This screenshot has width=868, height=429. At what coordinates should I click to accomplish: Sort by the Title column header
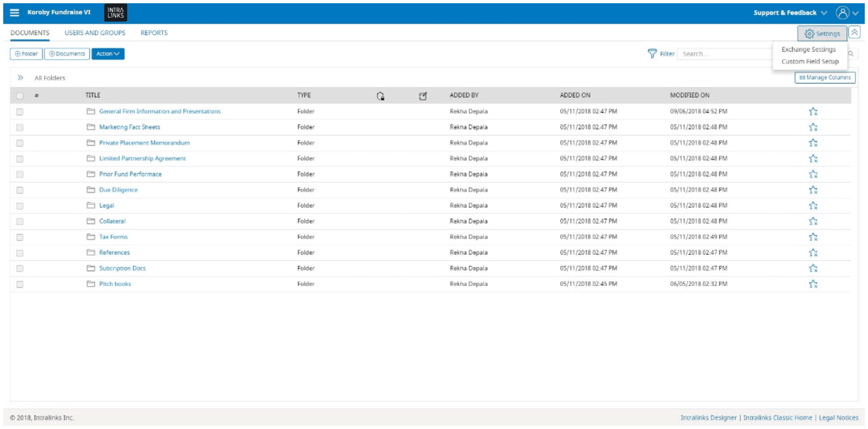(93, 95)
